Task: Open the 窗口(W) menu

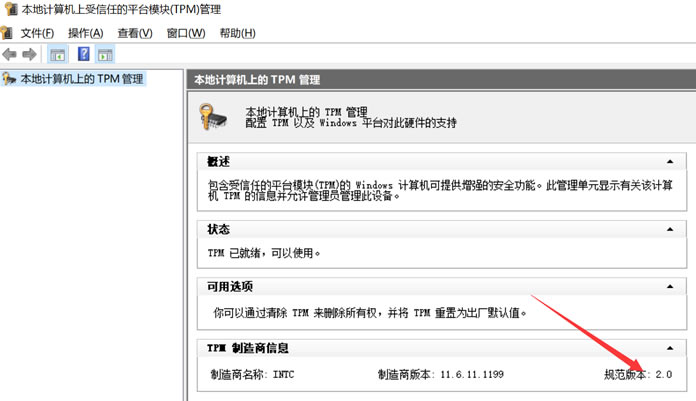Action: (x=186, y=33)
